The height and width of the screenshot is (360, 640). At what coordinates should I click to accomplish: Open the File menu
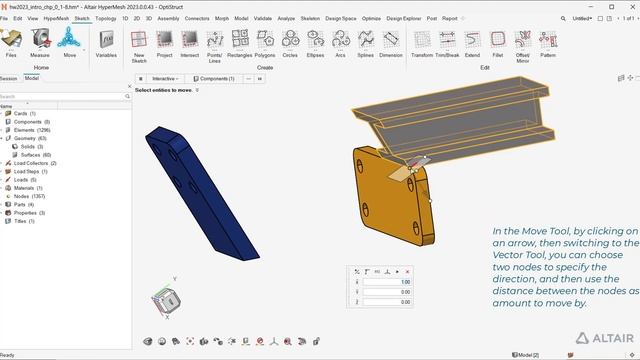4,18
